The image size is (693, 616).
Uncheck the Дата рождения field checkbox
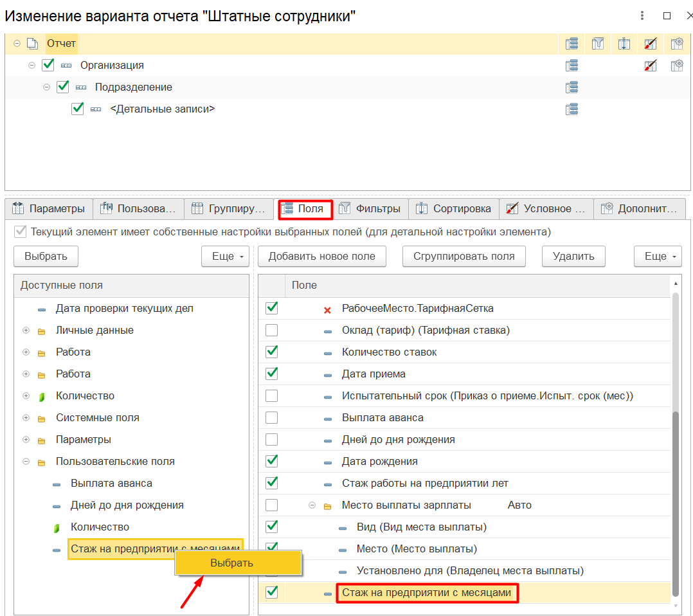(x=272, y=461)
